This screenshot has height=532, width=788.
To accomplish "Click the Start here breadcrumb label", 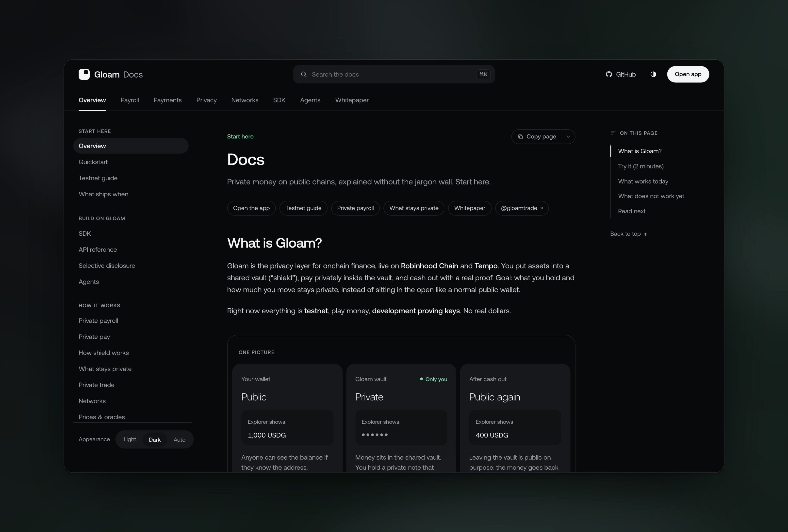I will (240, 137).
